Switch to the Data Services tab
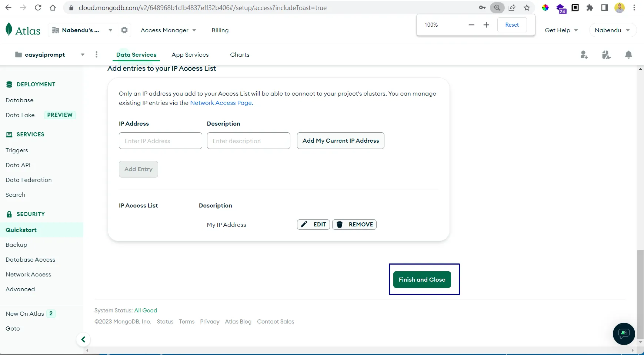 [136, 54]
